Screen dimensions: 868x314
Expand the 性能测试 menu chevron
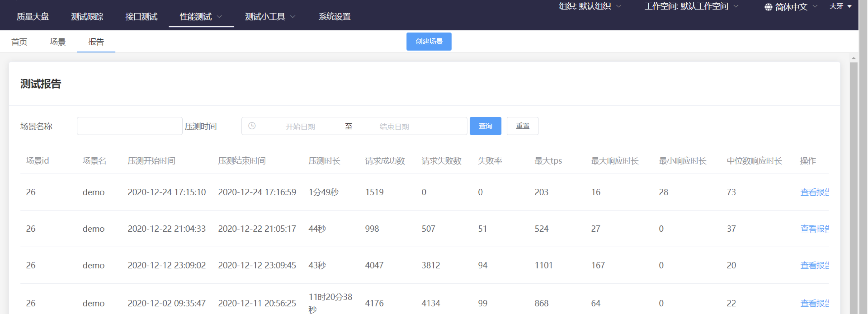(219, 17)
